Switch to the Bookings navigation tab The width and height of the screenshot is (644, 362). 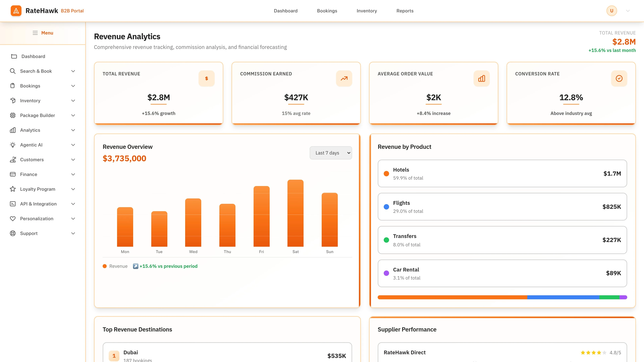coord(327,11)
